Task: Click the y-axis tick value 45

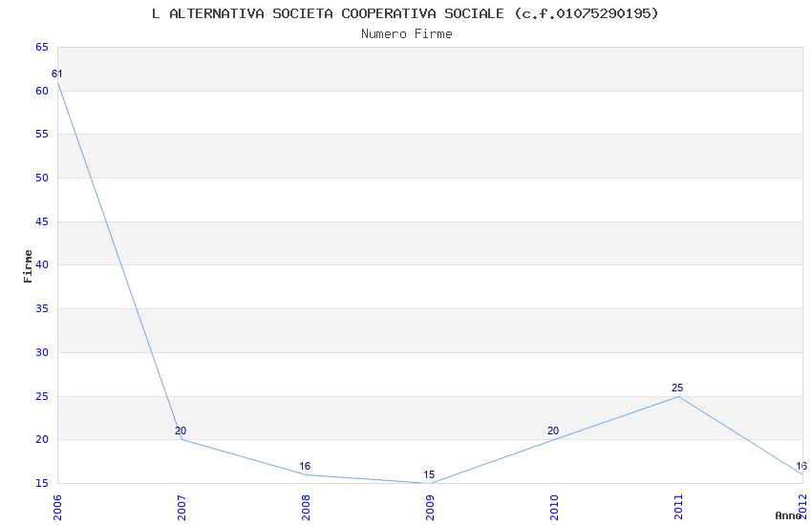Action: [x=42, y=221]
